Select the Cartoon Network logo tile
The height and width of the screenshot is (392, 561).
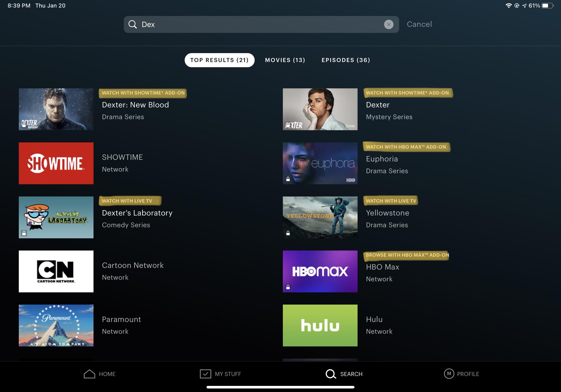(x=56, y=271)
